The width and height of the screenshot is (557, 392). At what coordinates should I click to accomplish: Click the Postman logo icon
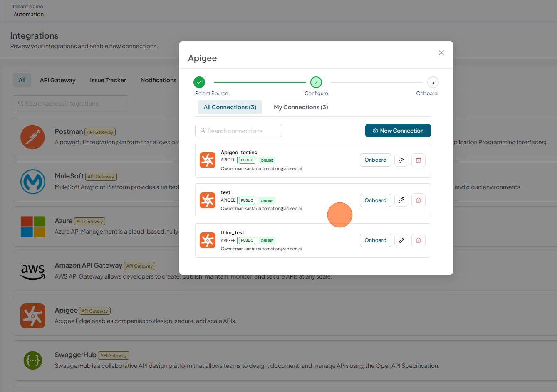tap(33, 137)
